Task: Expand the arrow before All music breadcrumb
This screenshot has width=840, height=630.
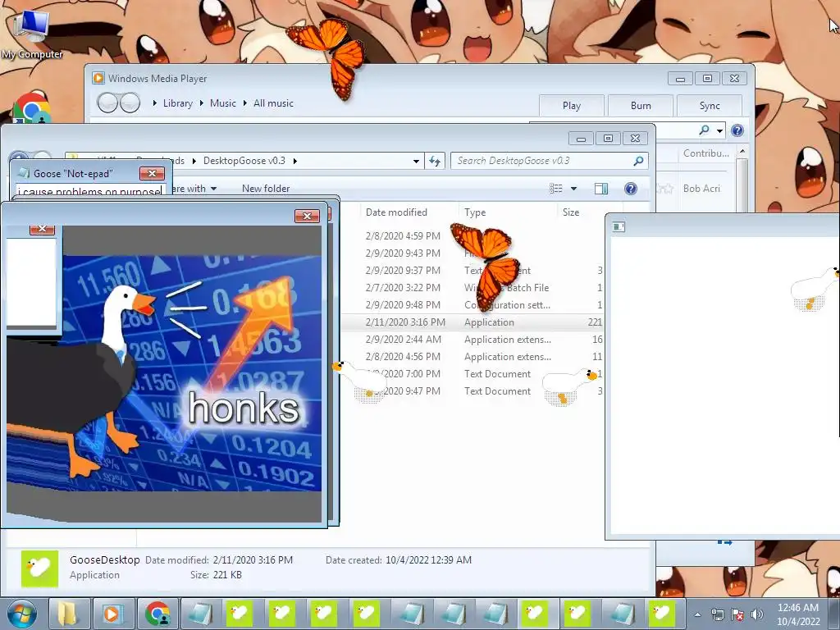Action: pos(245,103)
